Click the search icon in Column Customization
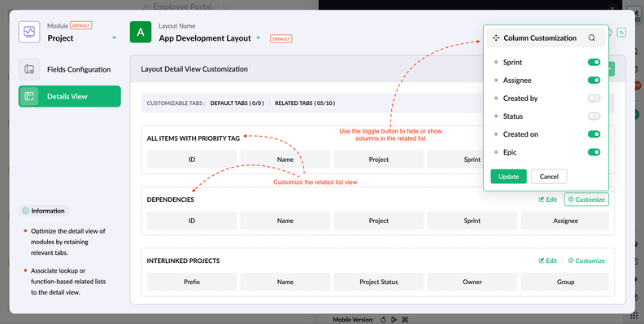 click(592, 37)
